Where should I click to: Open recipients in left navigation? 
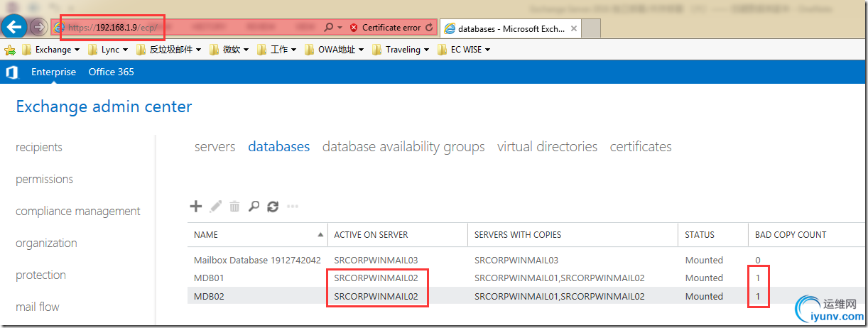click(x=39, y=148)
